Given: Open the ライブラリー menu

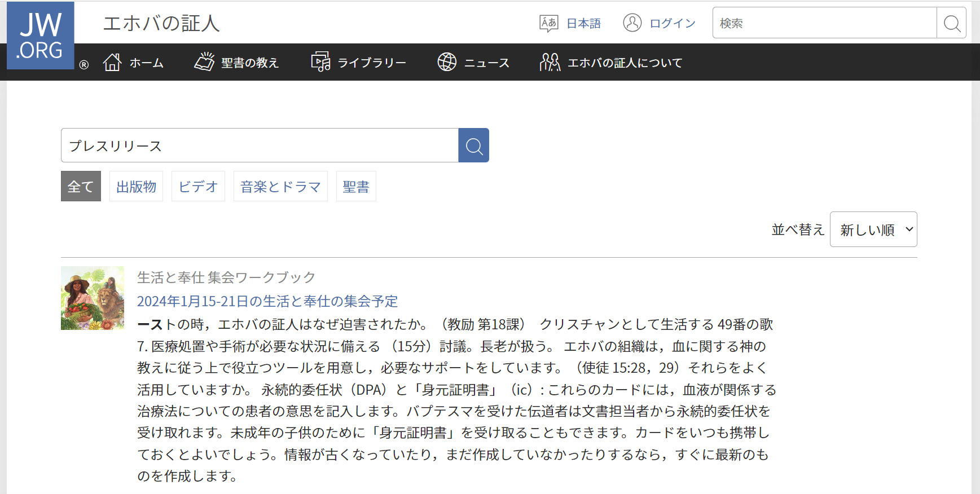Looking at the screenshot, I should (x=372, y=63).
